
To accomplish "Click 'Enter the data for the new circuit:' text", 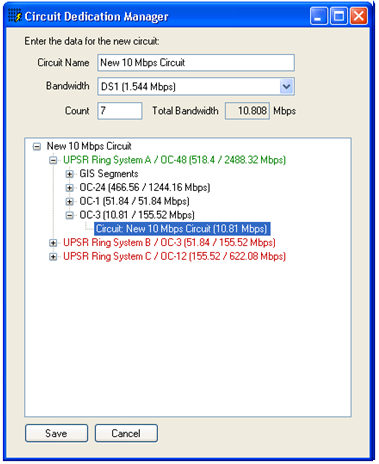I will pos(92,41).
